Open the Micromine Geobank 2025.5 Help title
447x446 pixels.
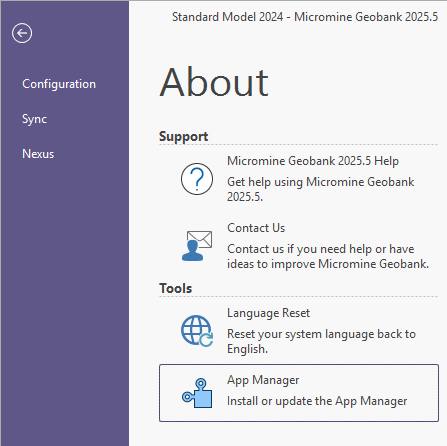[x=313, y=161]
